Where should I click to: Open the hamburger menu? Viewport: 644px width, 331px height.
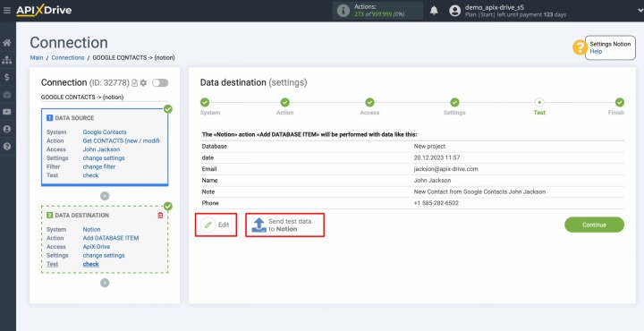pyautogui.click(x=6, y=10)
